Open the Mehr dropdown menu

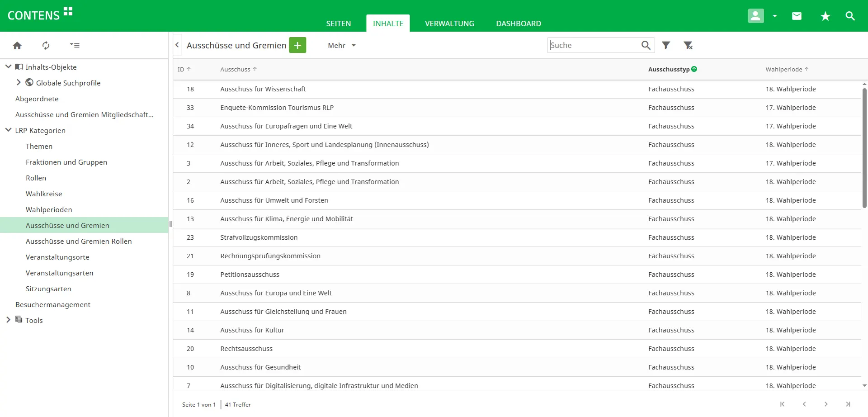pos(341,46)
